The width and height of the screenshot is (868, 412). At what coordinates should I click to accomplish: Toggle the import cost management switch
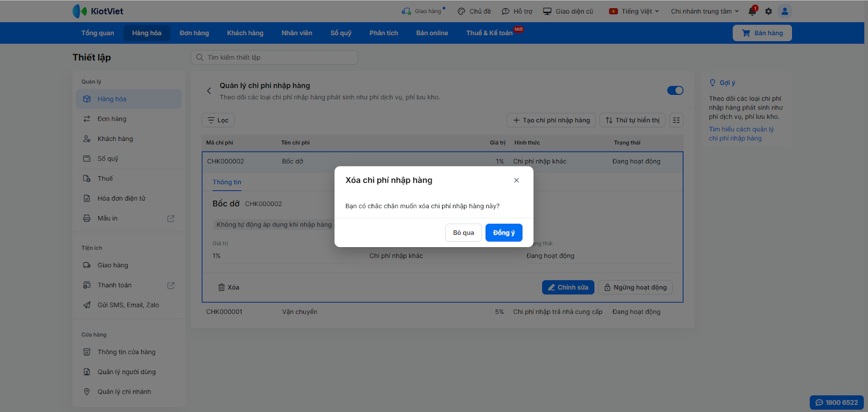pyautogui.click(x=675, y=91)
